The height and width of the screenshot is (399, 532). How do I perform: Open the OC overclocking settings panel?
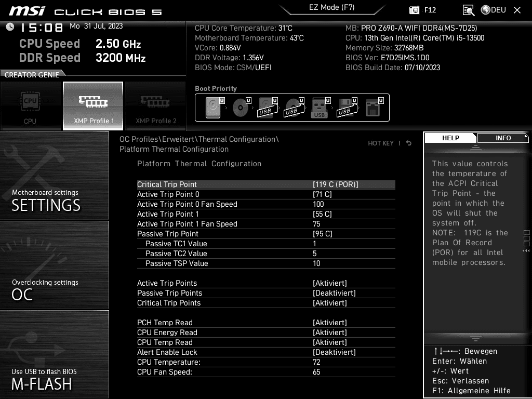point(54,265)
